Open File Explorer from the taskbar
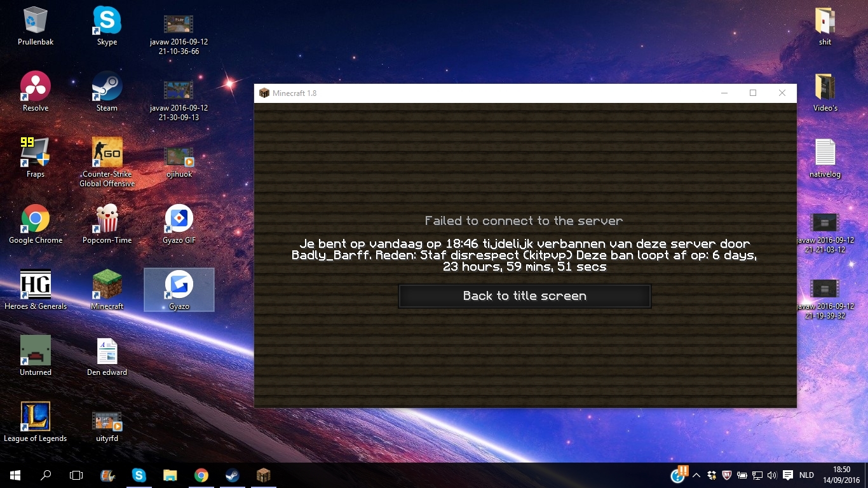868x488 pixels. tap(170, 475)
